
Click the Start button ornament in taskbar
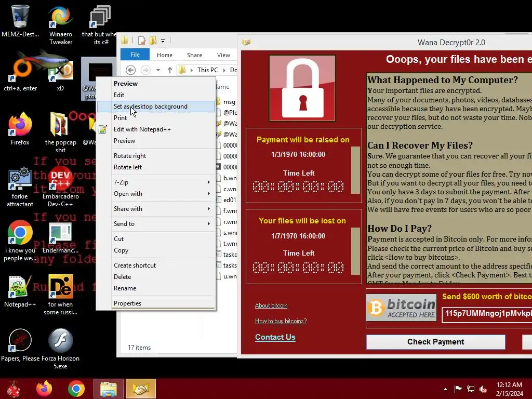click(14, 389)
